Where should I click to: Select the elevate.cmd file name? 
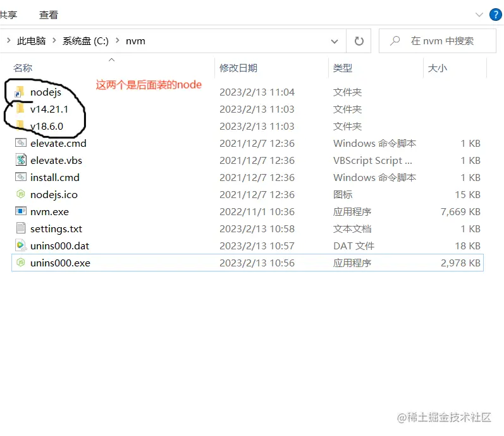(58, 144)
